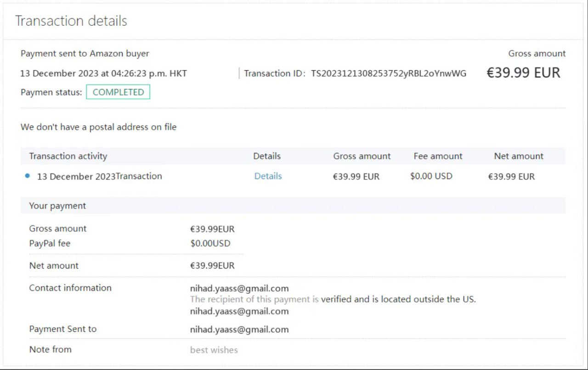
Task: Select the 13 December 2023Transaction row entry
Action: [x=99, y=176]
